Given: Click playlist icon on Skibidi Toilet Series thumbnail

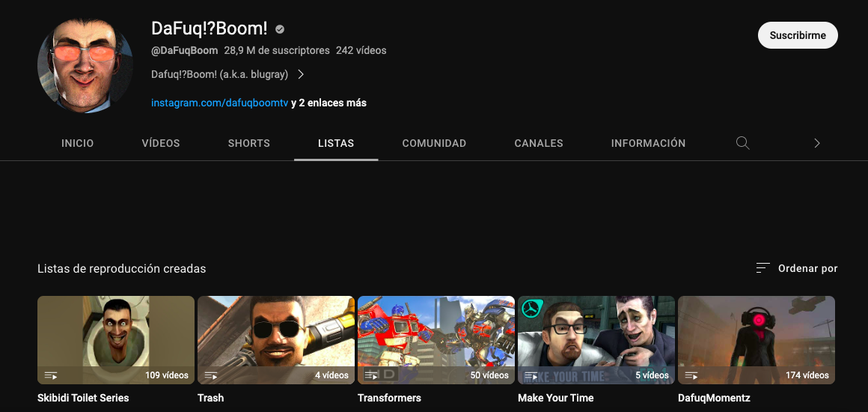Looking at the screenshot, I should [x=51, y=375].
